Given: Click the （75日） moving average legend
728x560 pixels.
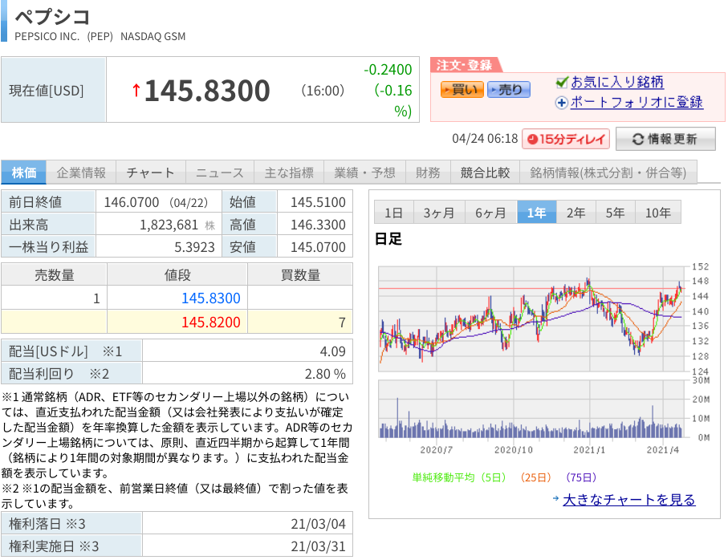Looking at the screenshot, I should point(581,477).
